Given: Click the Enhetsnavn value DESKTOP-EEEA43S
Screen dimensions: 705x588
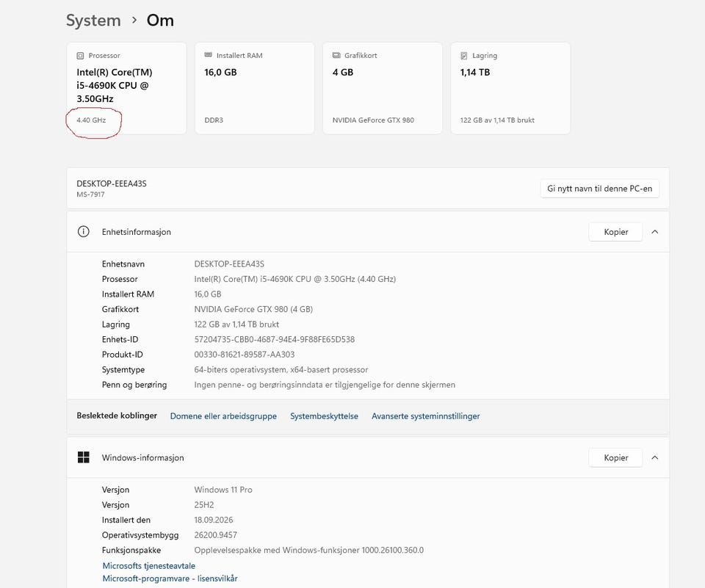Looking at the screenshot, I should point(229,264).
